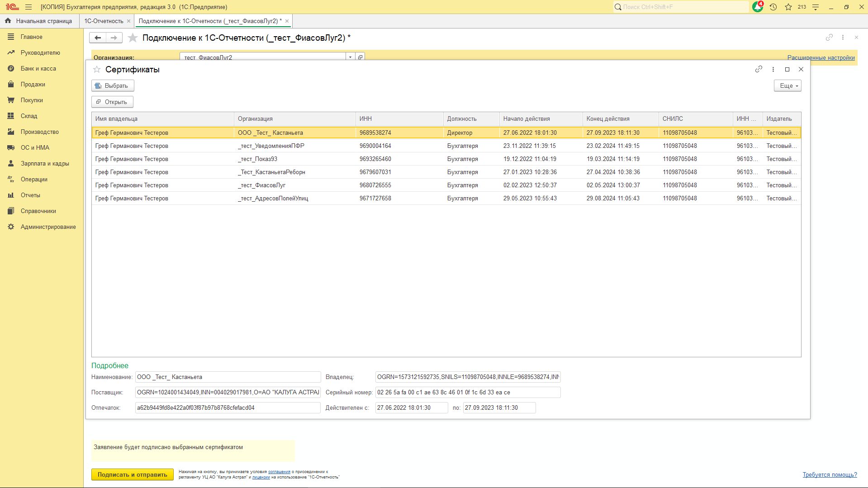This screenshot has width=868, height=488.
Task: Go forward with the right arrow button
Action: pos(114,38)
